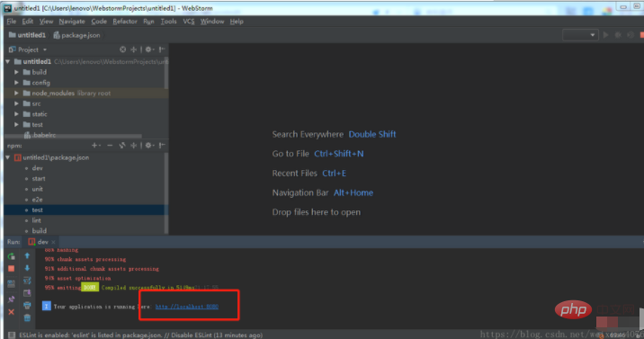Click untitled1 breadcrumb in navigation bar

(x=27, y=35)
